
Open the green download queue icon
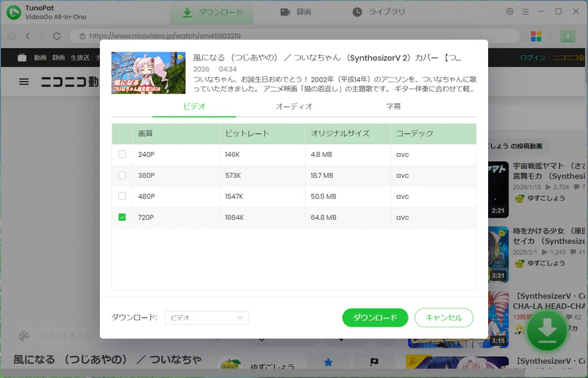(567, 36)
